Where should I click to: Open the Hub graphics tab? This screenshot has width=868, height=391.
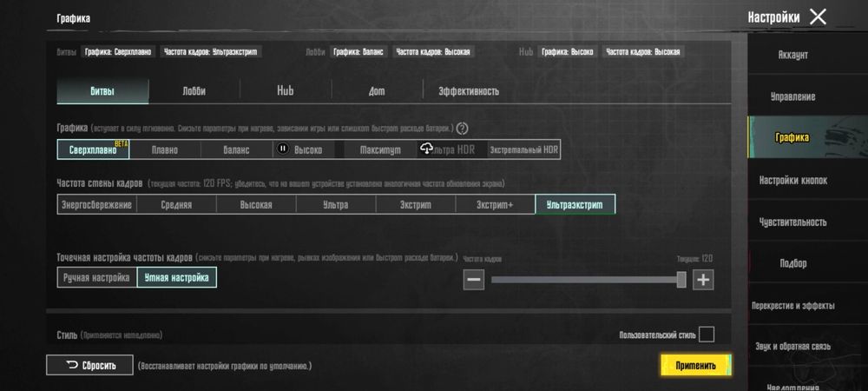[286, 91]
